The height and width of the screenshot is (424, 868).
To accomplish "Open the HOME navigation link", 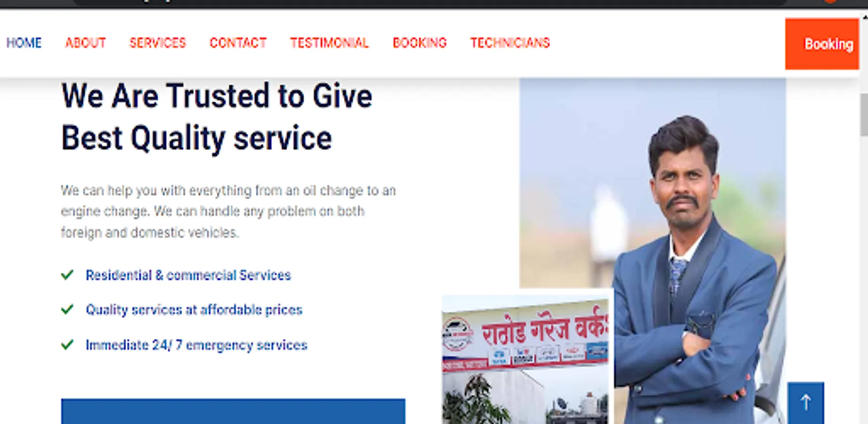I will click(x=24, y=43).
